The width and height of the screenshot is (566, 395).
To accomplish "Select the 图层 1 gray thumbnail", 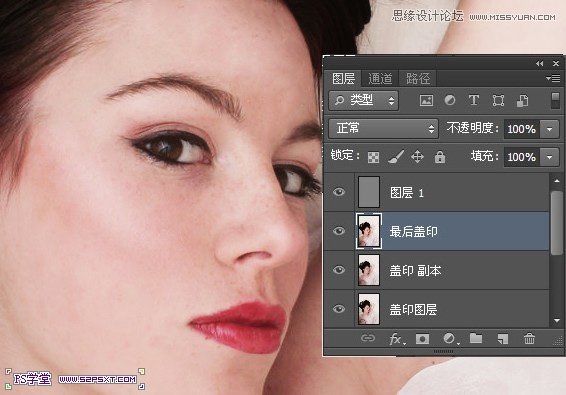I will pos(369,192).
